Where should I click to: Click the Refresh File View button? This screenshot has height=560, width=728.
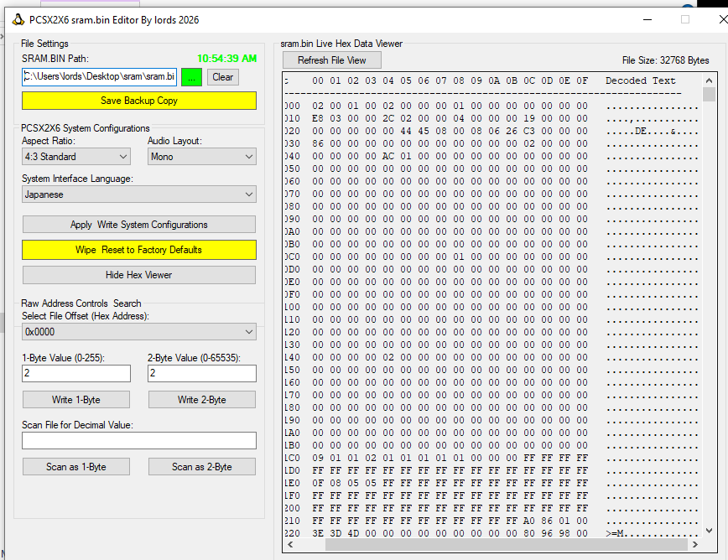[332, 60]
